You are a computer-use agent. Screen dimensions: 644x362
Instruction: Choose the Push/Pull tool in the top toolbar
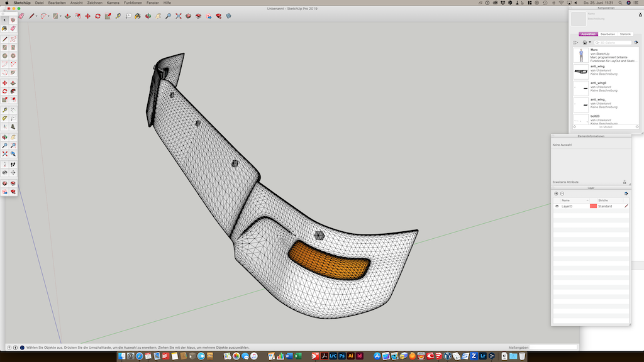67,16
